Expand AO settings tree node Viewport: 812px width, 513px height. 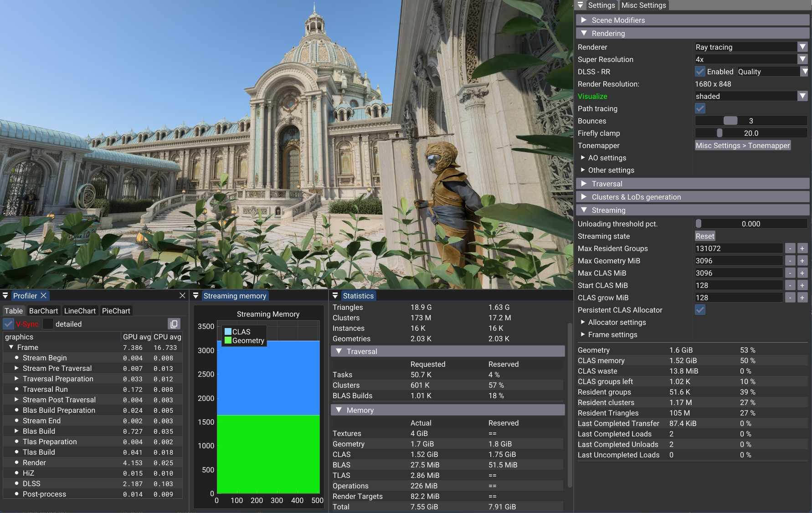click(583, 158)
